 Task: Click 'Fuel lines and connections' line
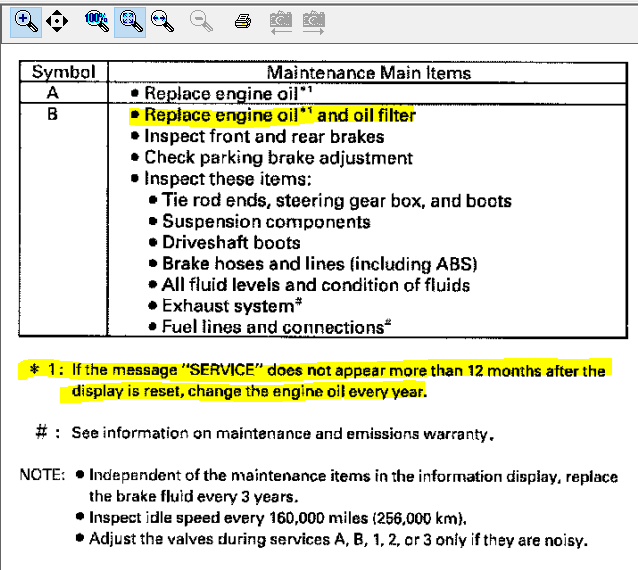point(270,327)
